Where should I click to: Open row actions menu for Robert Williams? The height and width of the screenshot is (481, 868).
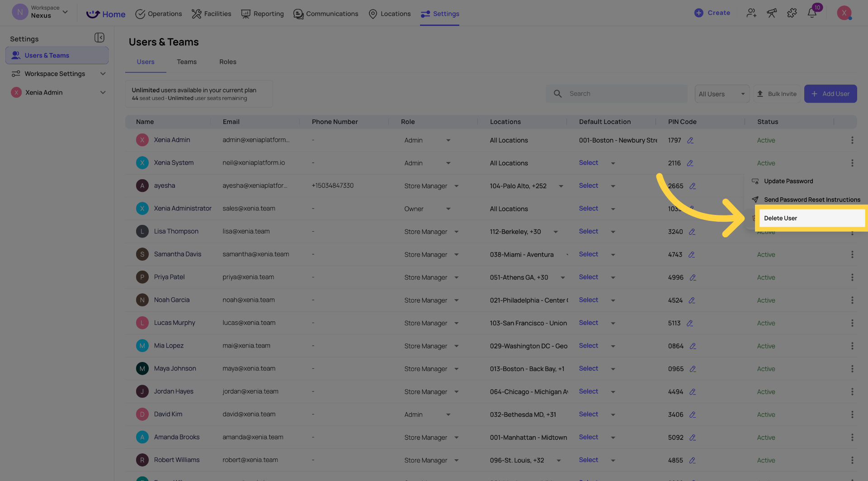tap(852, 460)
